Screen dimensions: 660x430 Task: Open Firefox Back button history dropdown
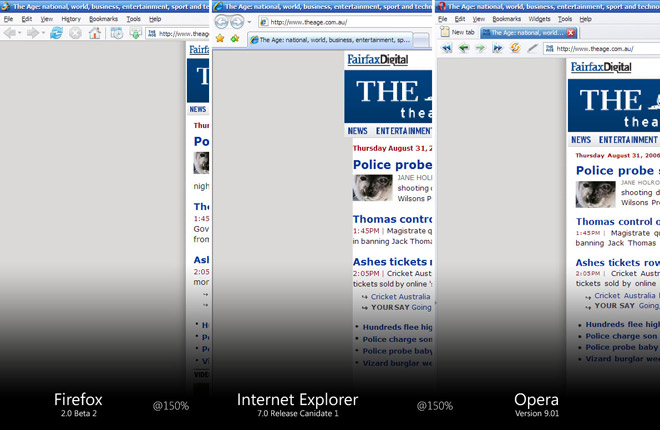pyautogui.click(x=19, y=33)
